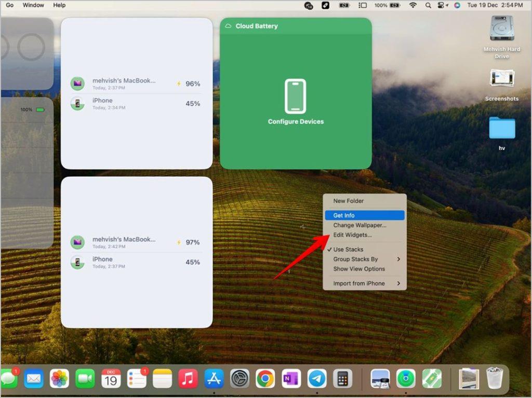Open the Mail app in Dock
This screenshot has height=398, width=532.
click(x=34, y=378)
